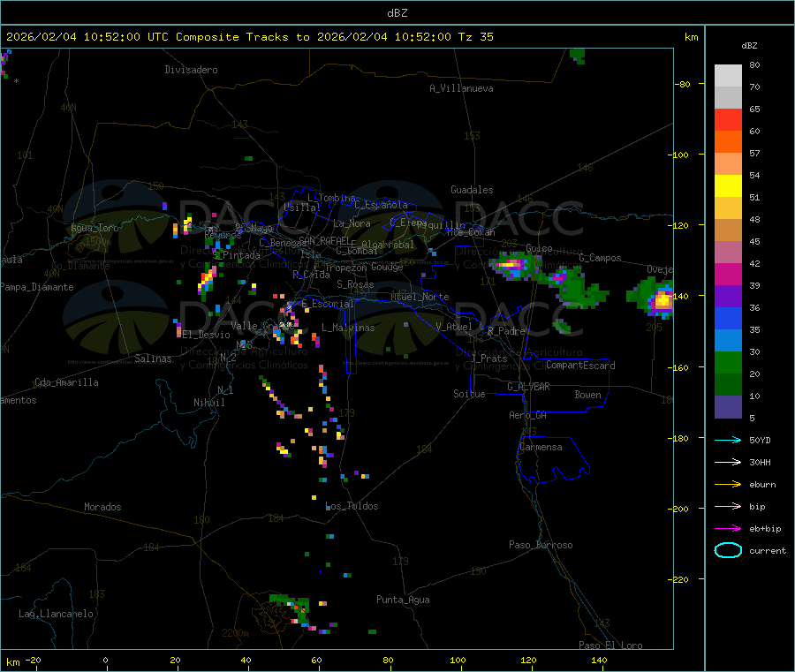Click the 'Salinas' map label
The width and height of the screenshot is (795, 672).
tap(153, 359)
